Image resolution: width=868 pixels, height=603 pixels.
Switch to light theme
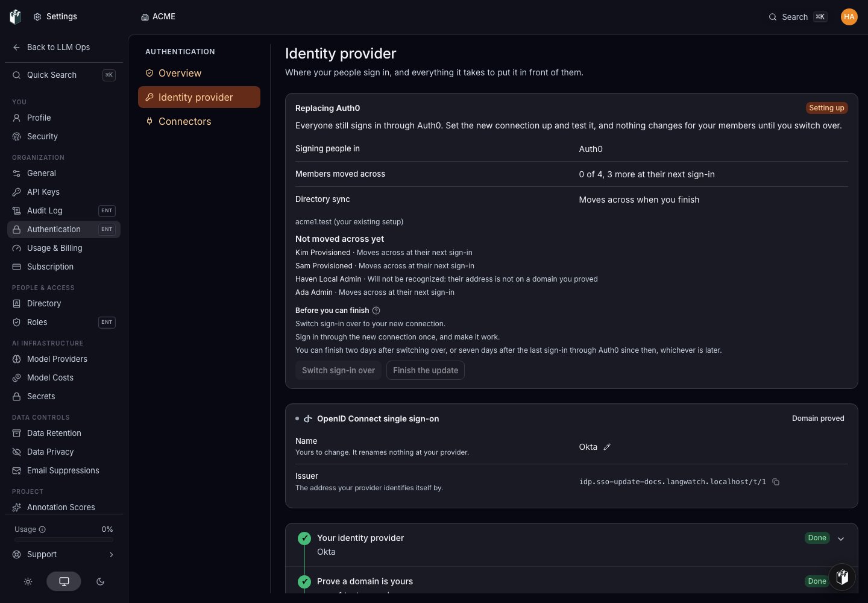28,582
